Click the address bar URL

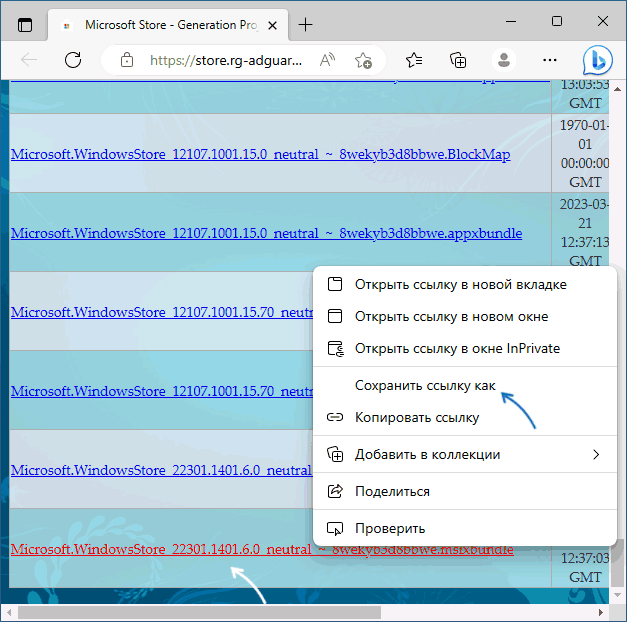click(226, 60)
